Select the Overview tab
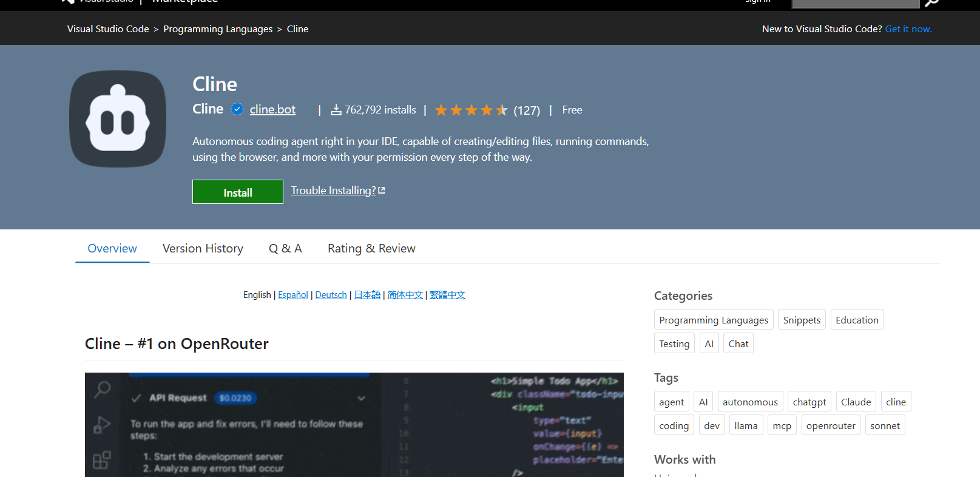Viewport: 980px width, 477px height. click(x=112, y=248)
